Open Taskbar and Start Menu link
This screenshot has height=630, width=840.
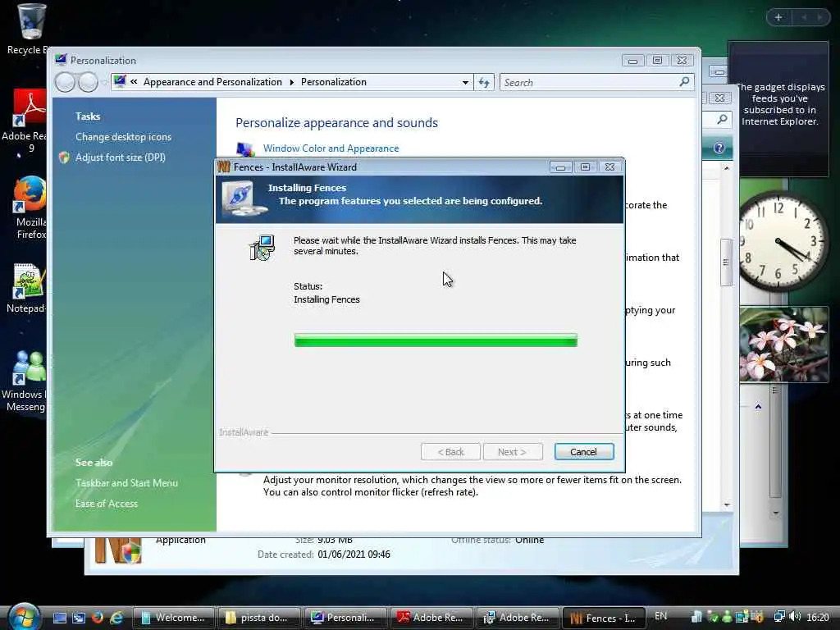pyautogui.click(x=126, y=483)
